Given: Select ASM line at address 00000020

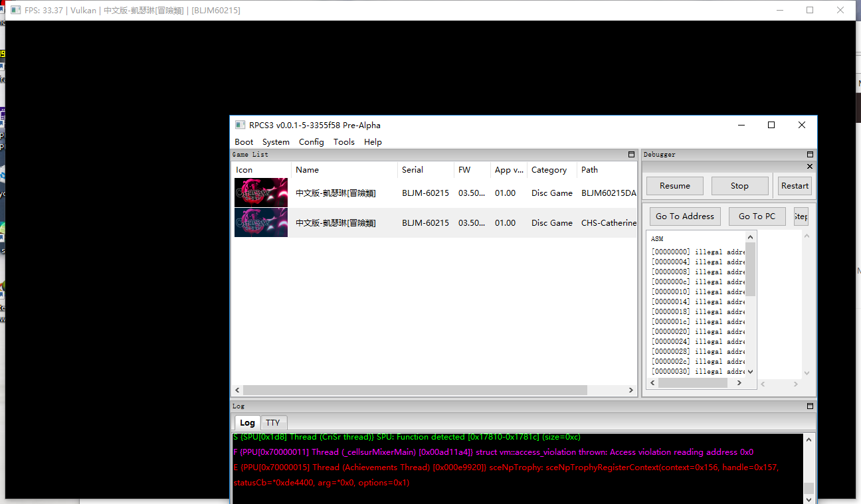Looking at the screenshot, I should pyautogui.click(x=698, y=331).
